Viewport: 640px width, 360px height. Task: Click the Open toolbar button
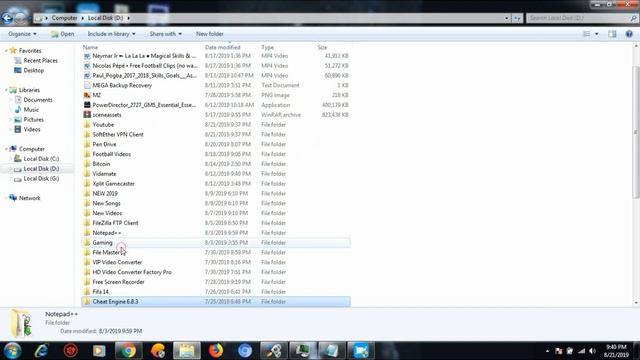click(62, 34)
